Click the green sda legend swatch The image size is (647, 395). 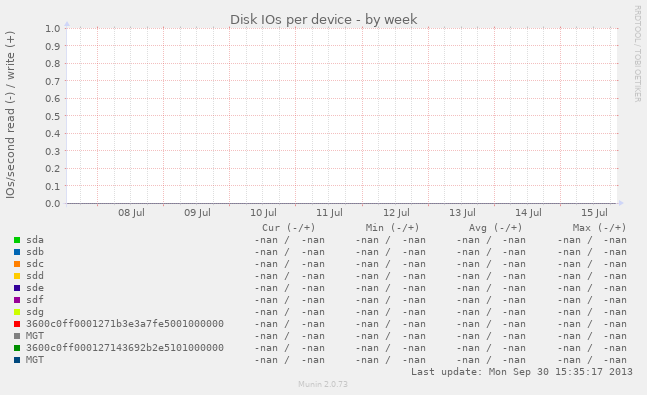pos(17,240)
